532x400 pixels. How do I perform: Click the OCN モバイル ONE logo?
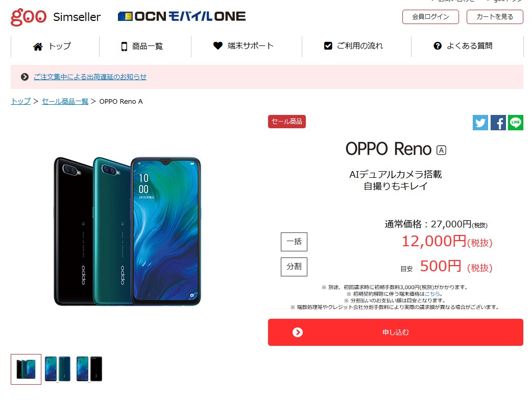(x=182, y=16)
